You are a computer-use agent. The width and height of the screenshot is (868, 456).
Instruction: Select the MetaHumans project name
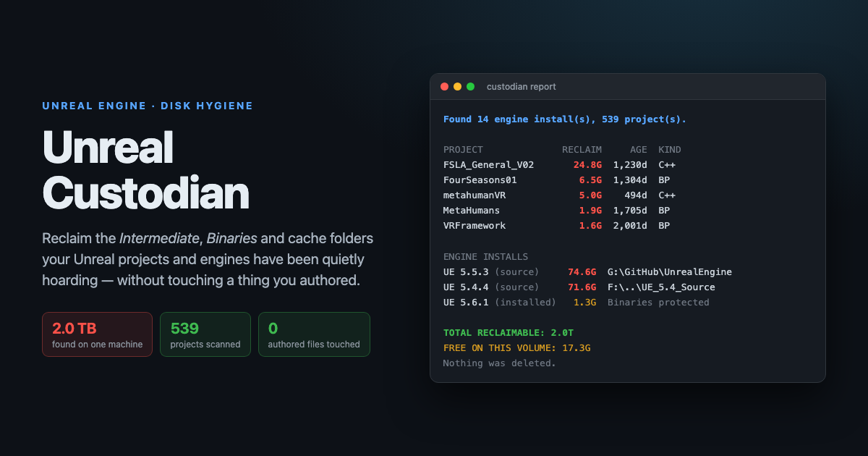tap(472, 211)
